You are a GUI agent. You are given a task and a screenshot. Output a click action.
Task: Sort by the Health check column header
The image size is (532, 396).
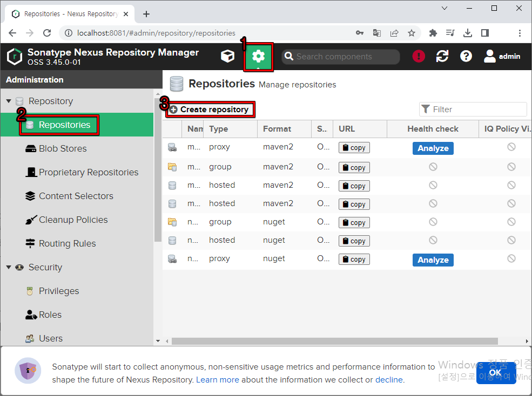tap(433, 129)
